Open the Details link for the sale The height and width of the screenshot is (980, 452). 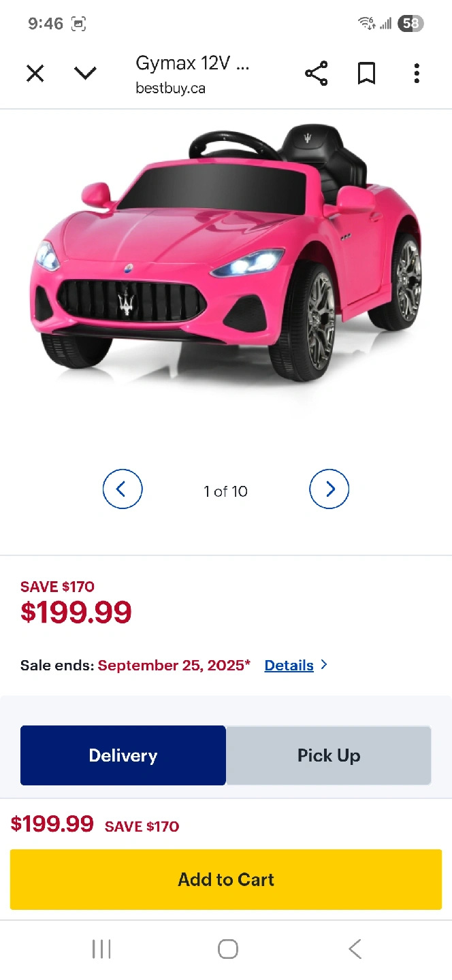(289, 666)
